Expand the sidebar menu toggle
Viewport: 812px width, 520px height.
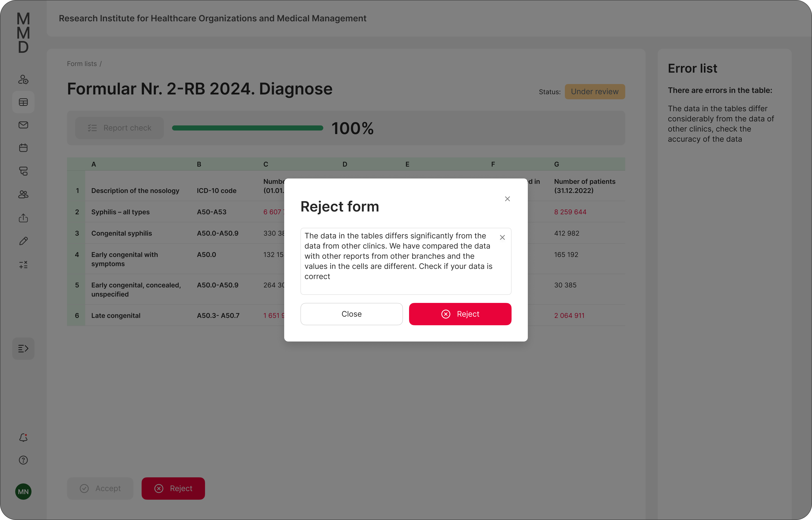click(x=23, y=348)
